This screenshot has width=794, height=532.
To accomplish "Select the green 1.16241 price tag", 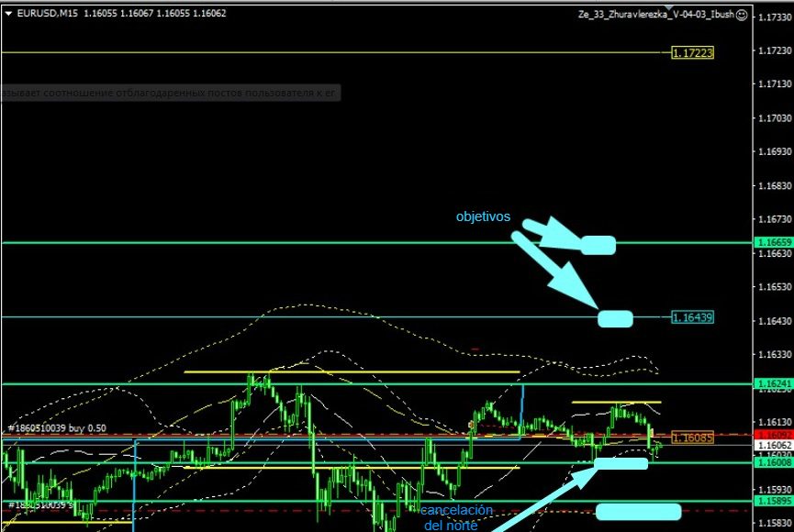I will point(772,383).
